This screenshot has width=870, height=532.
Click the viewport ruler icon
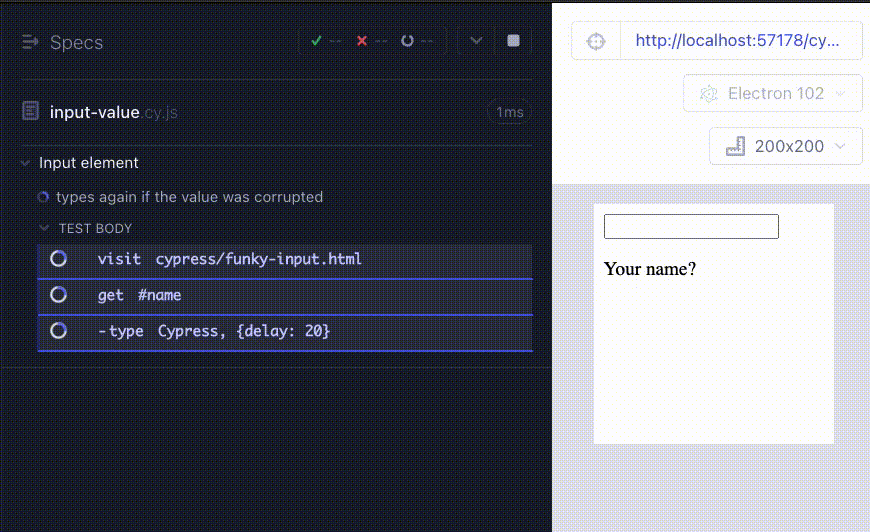point(736,146)
